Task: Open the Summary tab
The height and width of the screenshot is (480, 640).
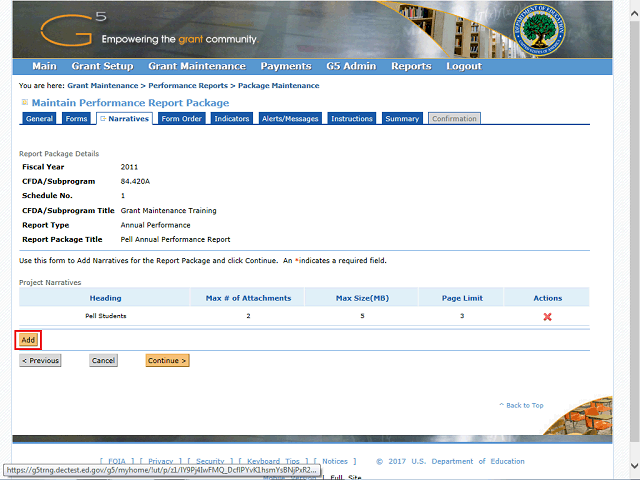Action: [x=402, y=118]
